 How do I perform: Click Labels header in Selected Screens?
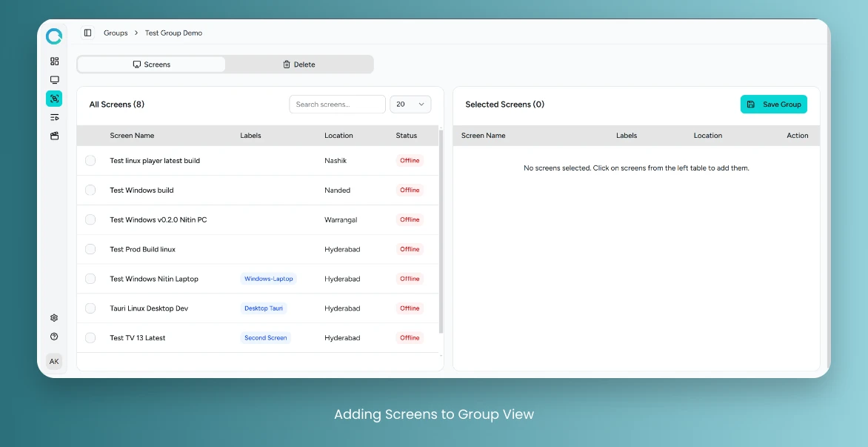[627, 136]
